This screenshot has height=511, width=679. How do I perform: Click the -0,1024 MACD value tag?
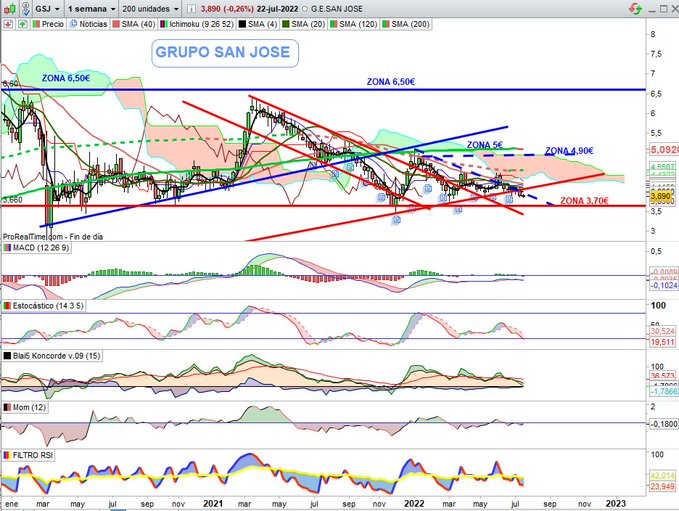coord(663,285)
